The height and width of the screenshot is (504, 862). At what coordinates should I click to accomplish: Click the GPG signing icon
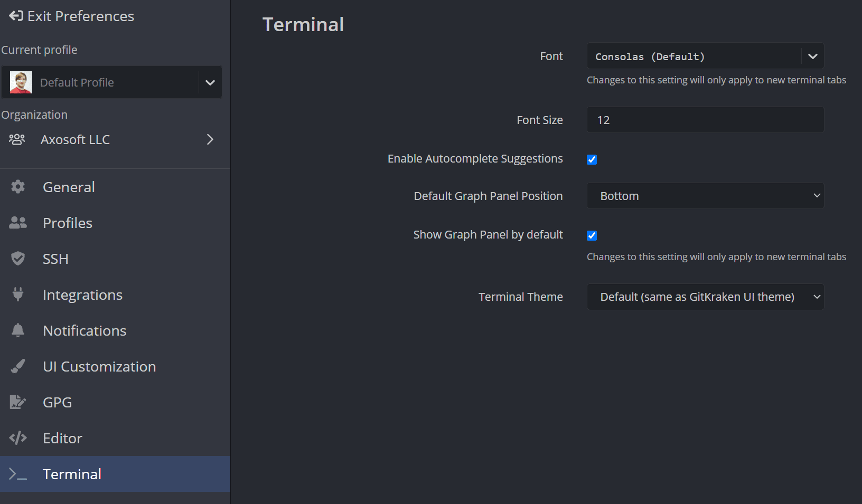tap(18, 402)
